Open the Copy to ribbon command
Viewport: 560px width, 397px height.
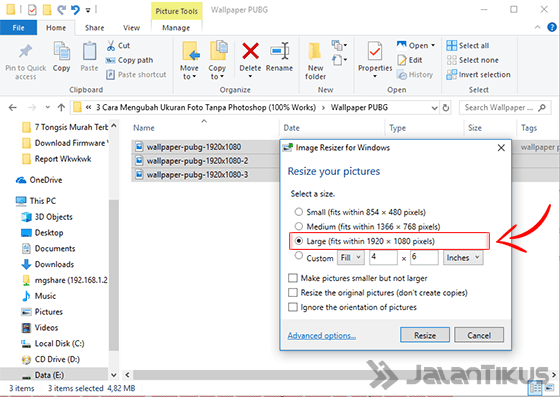coord(217,61)
